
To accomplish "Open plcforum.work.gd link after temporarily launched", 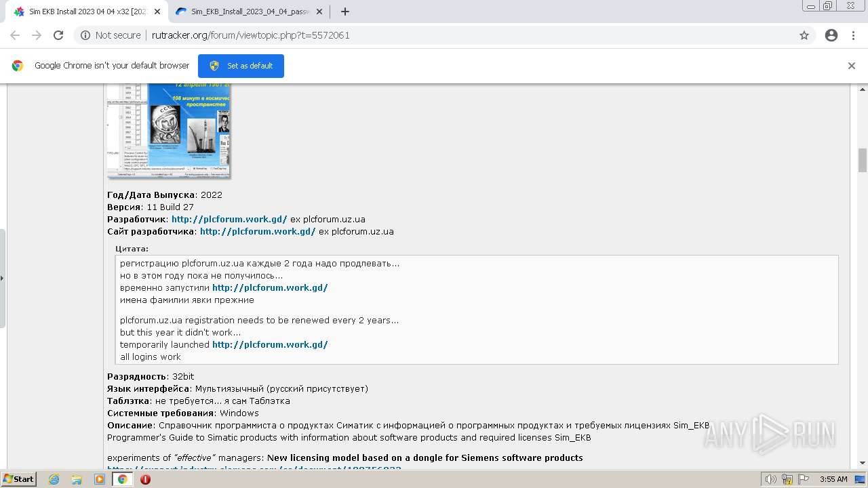I will 270,344.
